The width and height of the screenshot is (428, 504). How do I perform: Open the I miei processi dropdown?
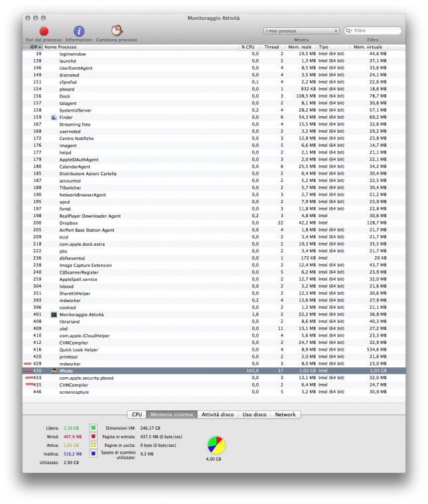pos(301,31)
